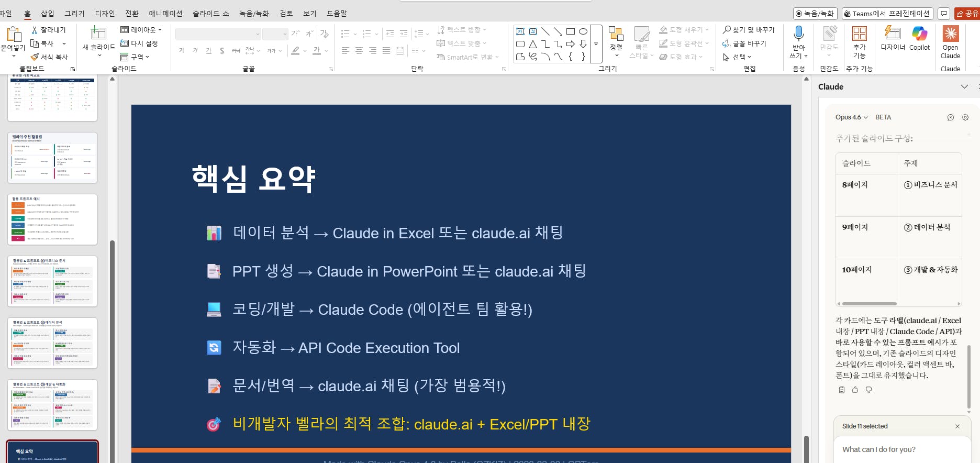The width and height of the screenshot is (980, 463).
Task: Open 디자이너 (Designer) pane
Action: pos(893,38)
